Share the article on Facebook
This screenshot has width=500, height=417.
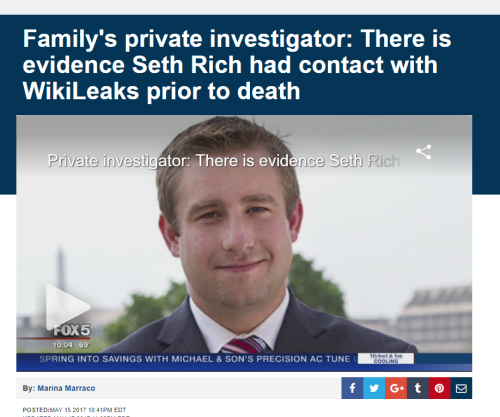pyautogui.click(x=352, y=388)
